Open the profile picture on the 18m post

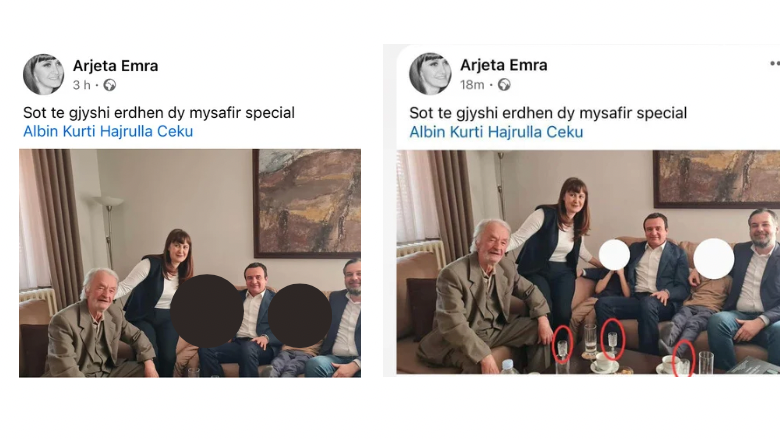[430, 74]
